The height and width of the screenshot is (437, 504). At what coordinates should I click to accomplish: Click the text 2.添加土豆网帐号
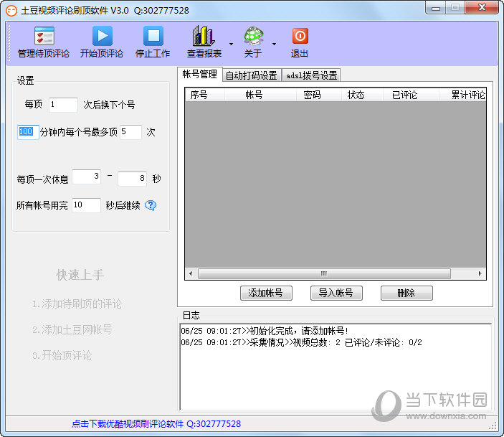(x=72, y=330)
